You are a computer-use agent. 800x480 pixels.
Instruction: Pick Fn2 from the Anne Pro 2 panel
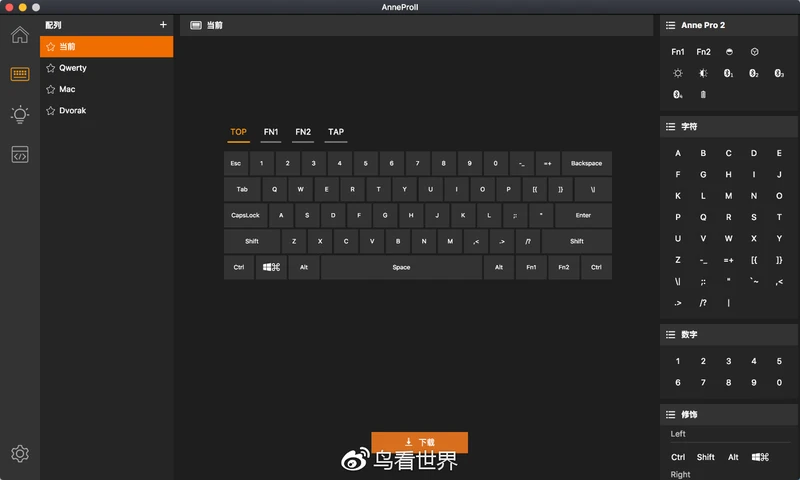703,52
